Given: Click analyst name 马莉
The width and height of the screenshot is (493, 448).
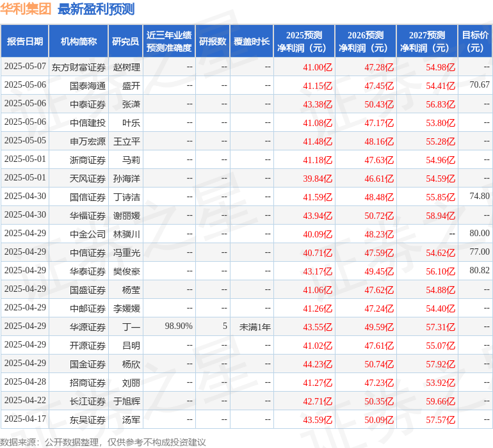Looking at the screenshot, I should coord(131,160).
